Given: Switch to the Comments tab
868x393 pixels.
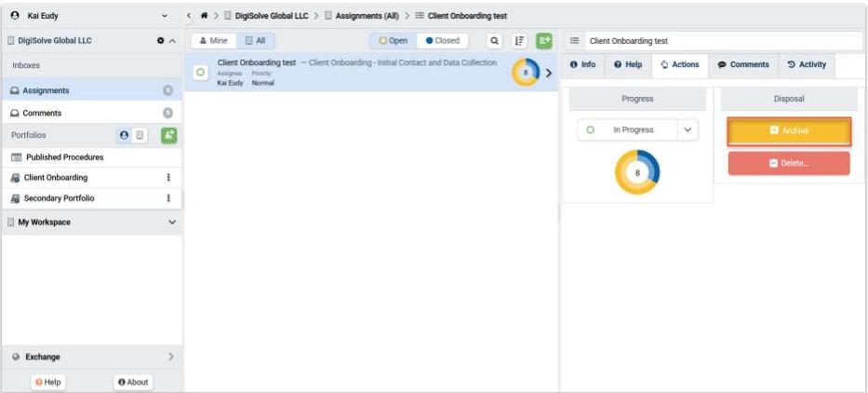Looking at the screenshot, I should tap(743, 65).
